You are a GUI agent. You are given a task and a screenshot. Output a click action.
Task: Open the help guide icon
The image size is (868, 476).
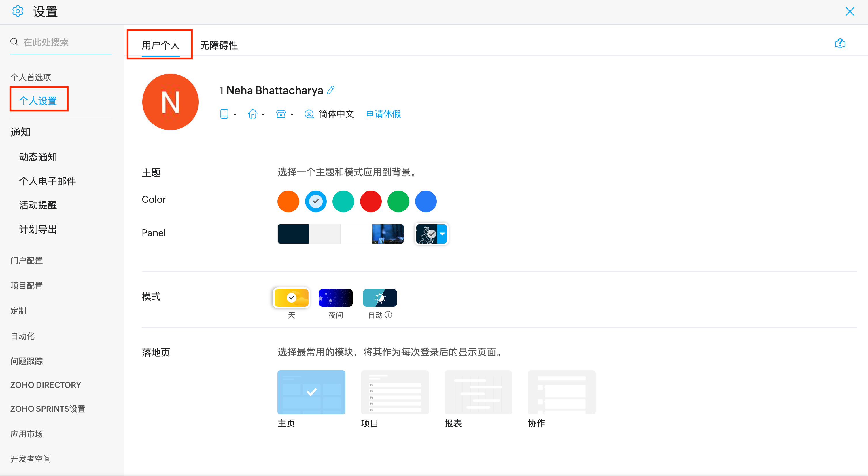(840, 43)
